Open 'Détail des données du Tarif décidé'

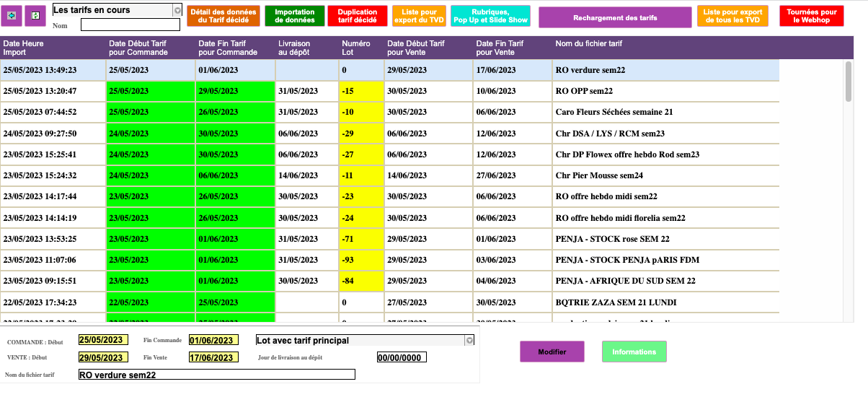[x=223, y=16]
